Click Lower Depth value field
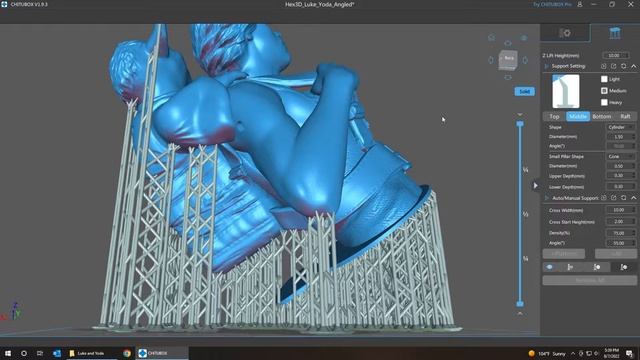 point(620,187)
